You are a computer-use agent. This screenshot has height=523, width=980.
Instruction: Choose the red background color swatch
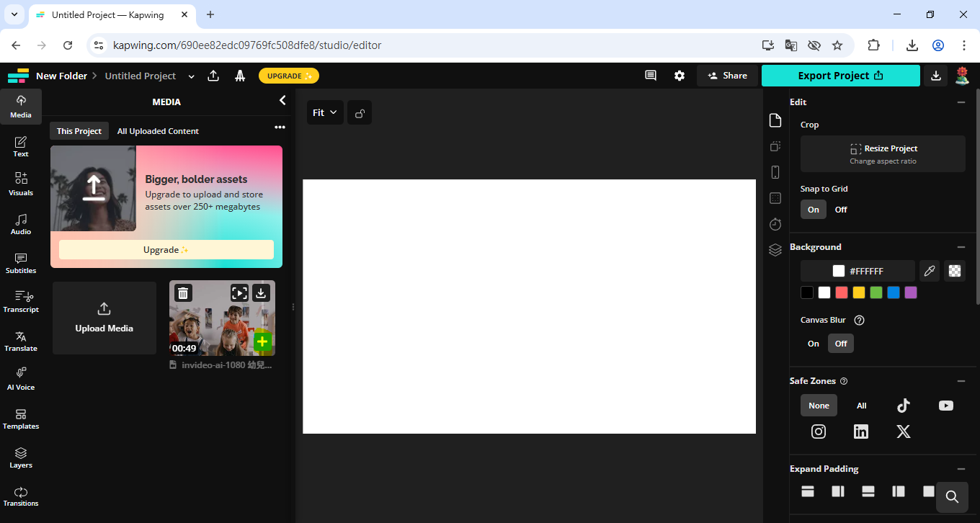coord(842,292)
